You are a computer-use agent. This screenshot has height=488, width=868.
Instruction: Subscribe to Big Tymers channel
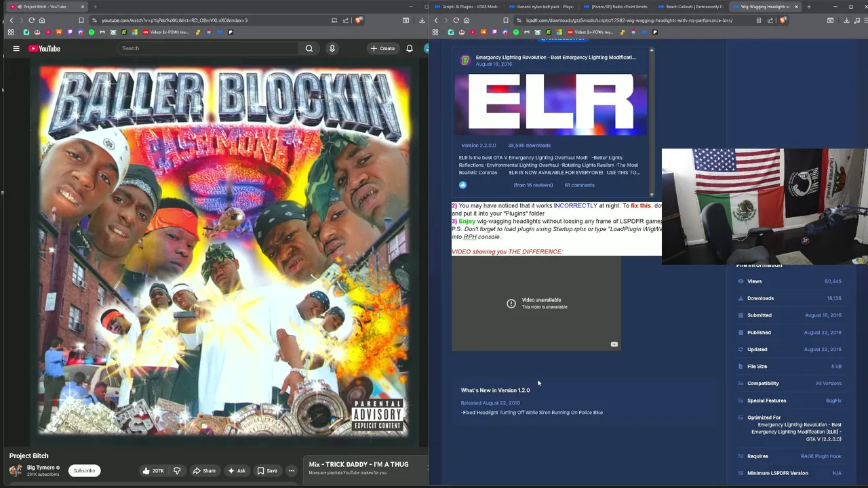click(x=84, y=470)
